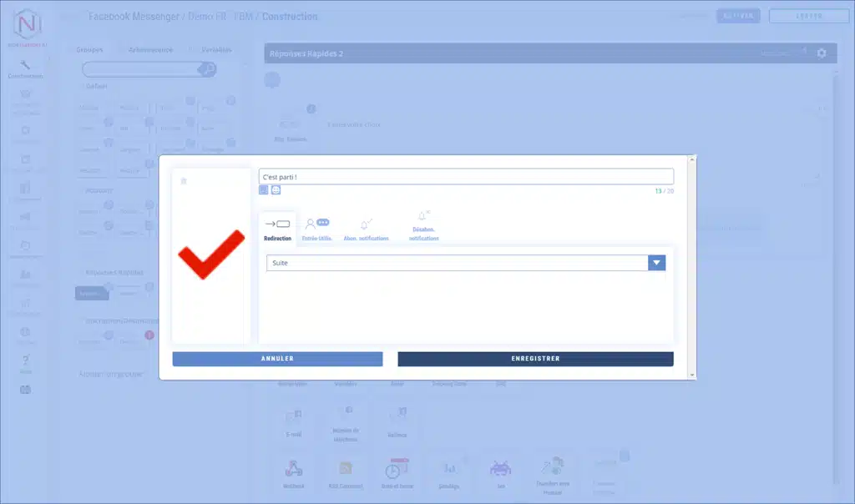Click the trash icon in the dialog
Screen dimensions: 855x504
click(184, 181)
